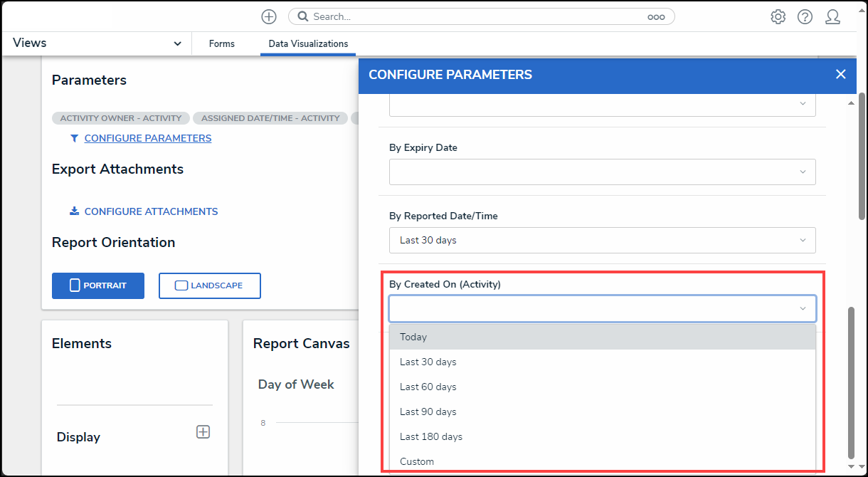Open the help question mark icon

pos(805,16)
